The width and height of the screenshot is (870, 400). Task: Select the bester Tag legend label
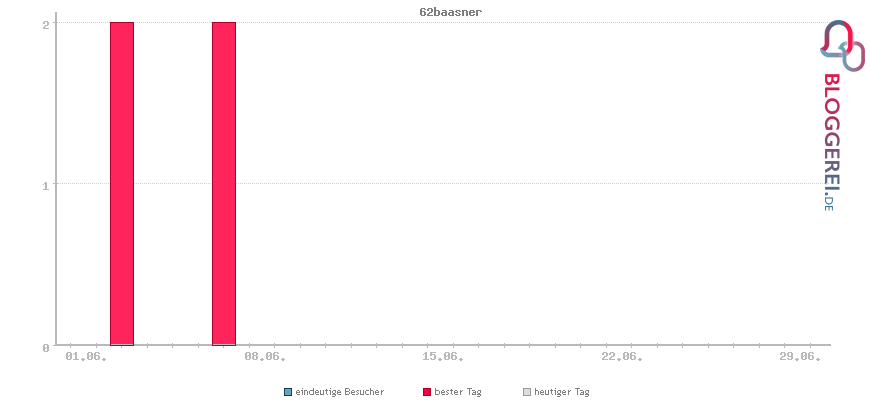click(x=458, y=392)
